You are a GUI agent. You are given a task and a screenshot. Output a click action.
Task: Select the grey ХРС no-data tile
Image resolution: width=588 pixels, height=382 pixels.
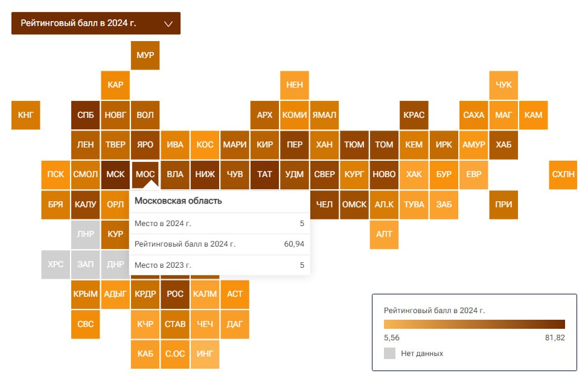pos(56,264)
